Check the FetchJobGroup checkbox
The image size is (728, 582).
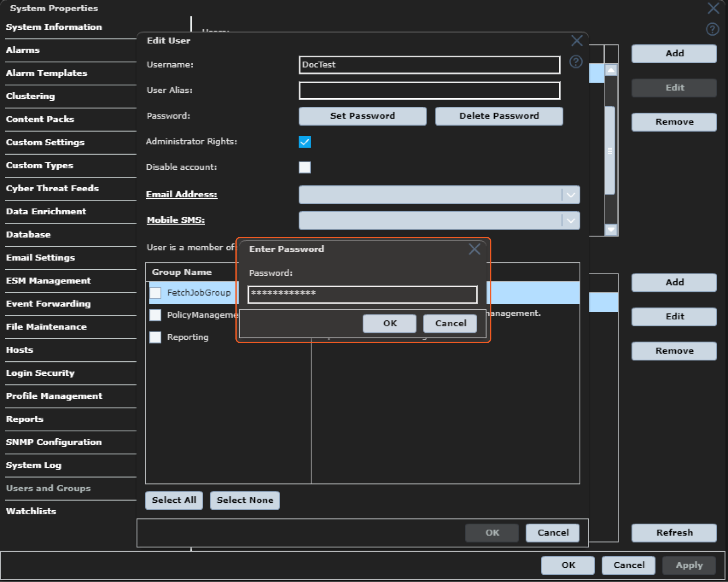(x=155, y=293)
